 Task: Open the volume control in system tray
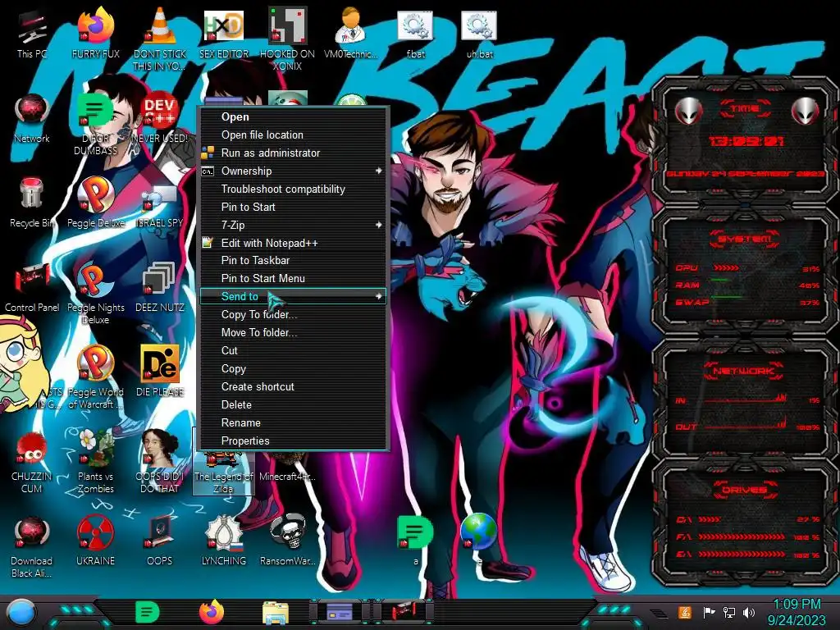tap(749, 612)
